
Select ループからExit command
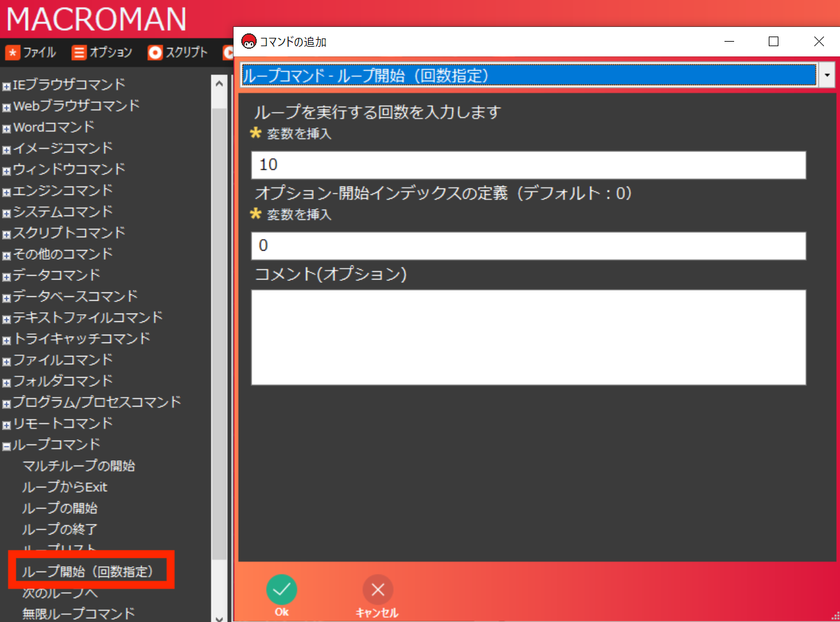[x=65, y=487]
